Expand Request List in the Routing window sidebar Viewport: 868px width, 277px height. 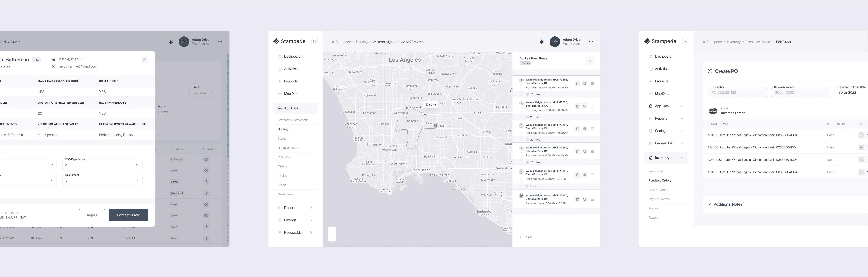311,232
